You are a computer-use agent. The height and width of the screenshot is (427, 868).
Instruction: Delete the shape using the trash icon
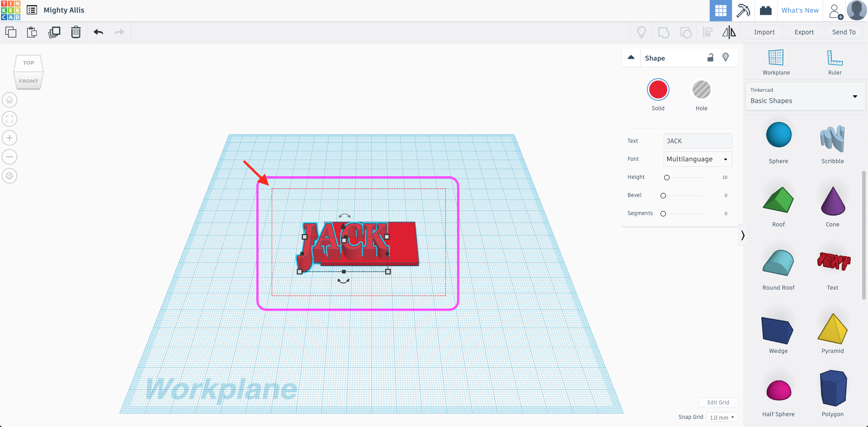point(75,32)
